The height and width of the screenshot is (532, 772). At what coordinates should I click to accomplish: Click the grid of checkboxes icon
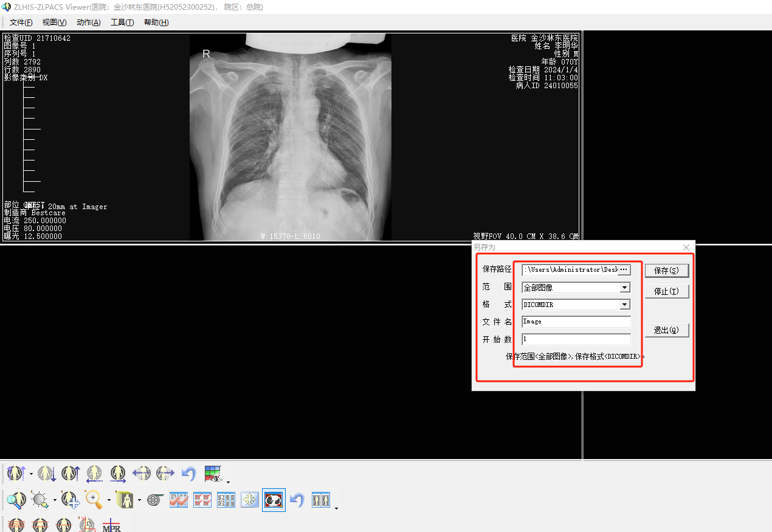pos(226,500)
